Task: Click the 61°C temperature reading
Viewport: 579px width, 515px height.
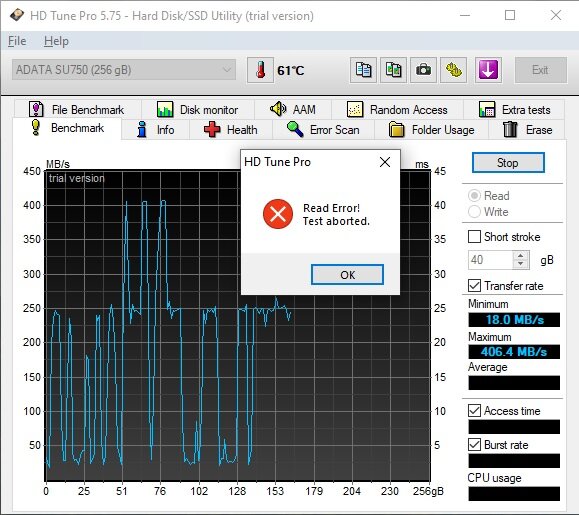Action: 291,70
